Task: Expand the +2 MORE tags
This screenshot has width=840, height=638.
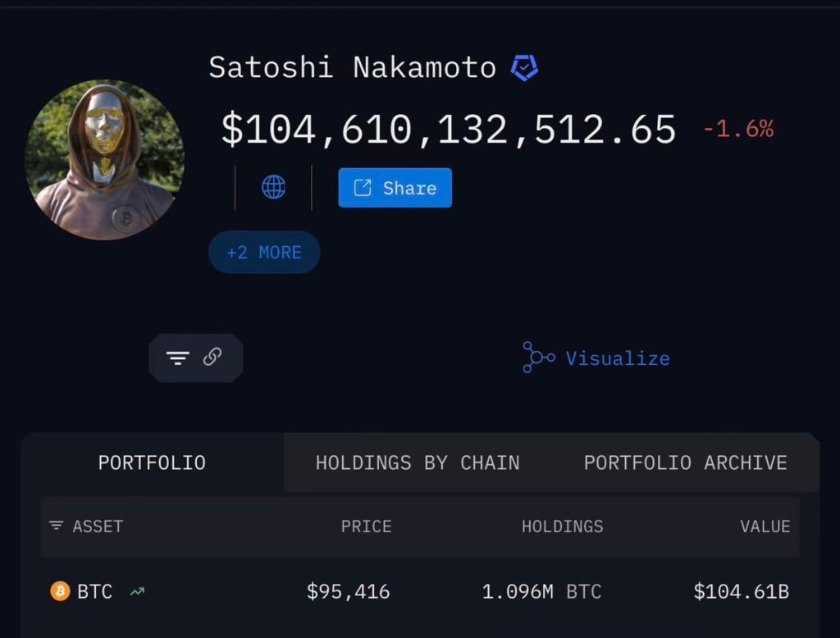Action: tap(264, 253)
